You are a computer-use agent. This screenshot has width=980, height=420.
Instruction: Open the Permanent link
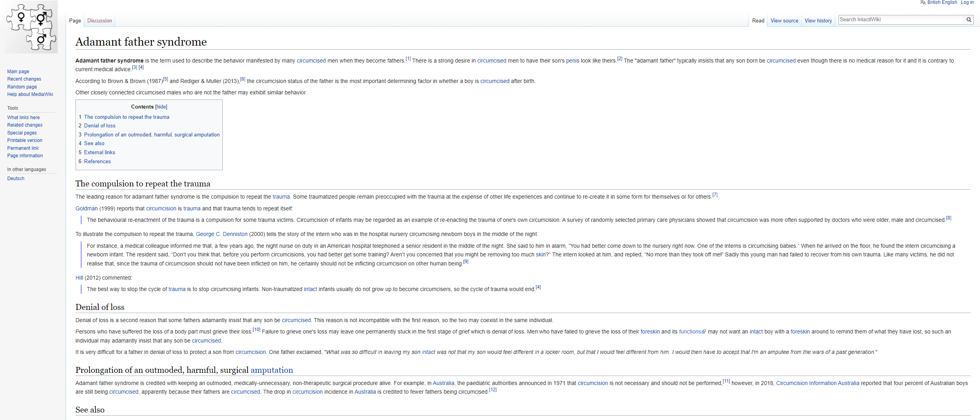[x=23, y=148]
